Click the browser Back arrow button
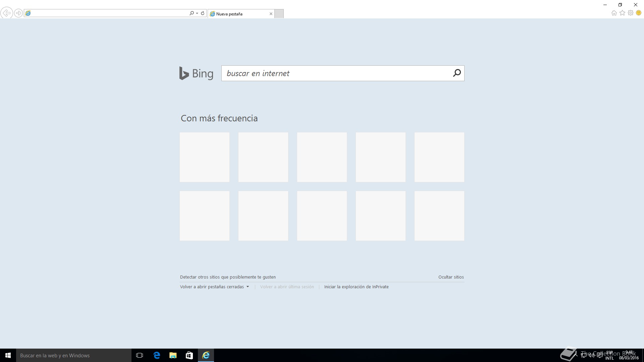Image resolution: width=644 pixels, height=362 pixels. [x=6, y=13]
